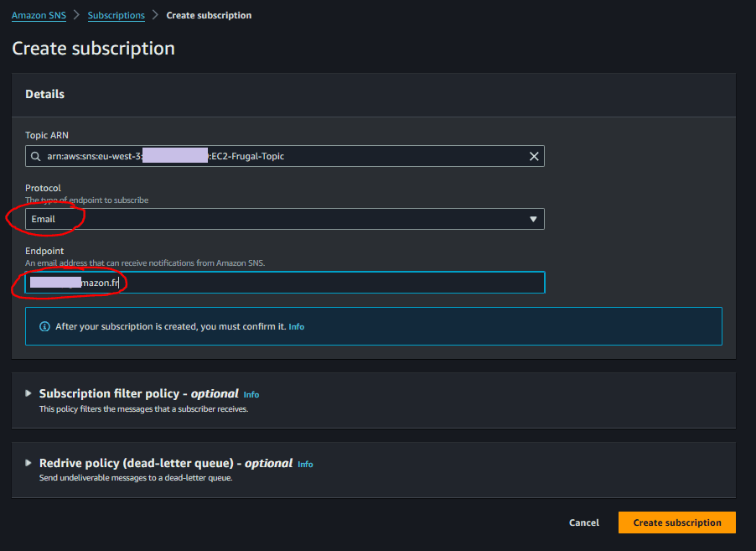Click the Cancel button

583,522
